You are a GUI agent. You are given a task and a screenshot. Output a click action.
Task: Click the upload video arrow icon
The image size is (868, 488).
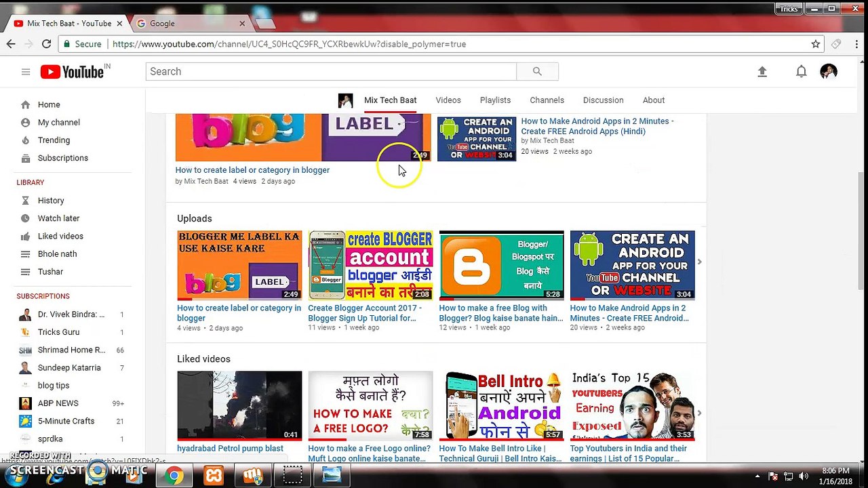point(762,71)
